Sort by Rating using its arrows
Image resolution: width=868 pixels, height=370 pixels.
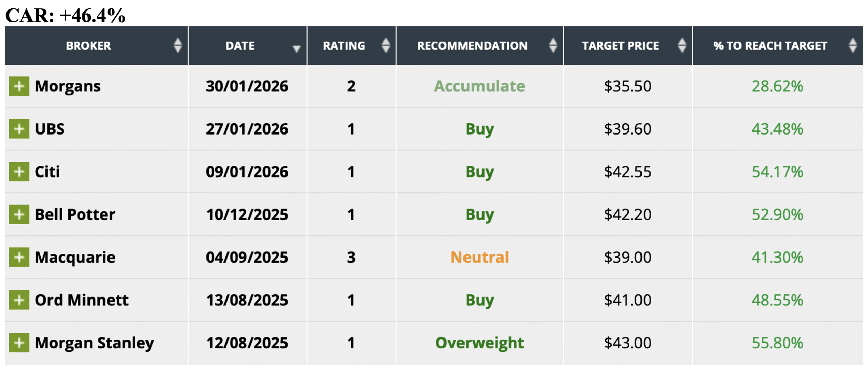386,45
